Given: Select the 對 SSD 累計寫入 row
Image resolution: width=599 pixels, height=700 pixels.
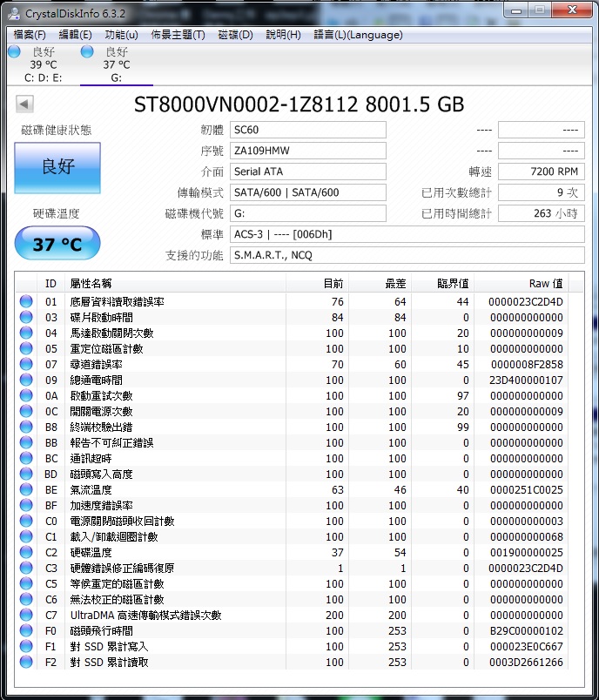Looking at the screenshot, I should tap(293, 646).
